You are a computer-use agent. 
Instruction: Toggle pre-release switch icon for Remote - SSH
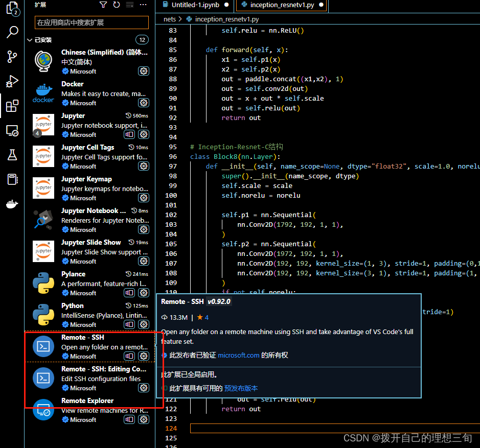coord(129,356)
